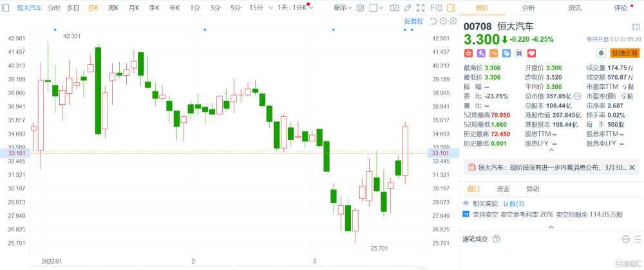Toggle 后复权 price adjustment

pos(413,21)
